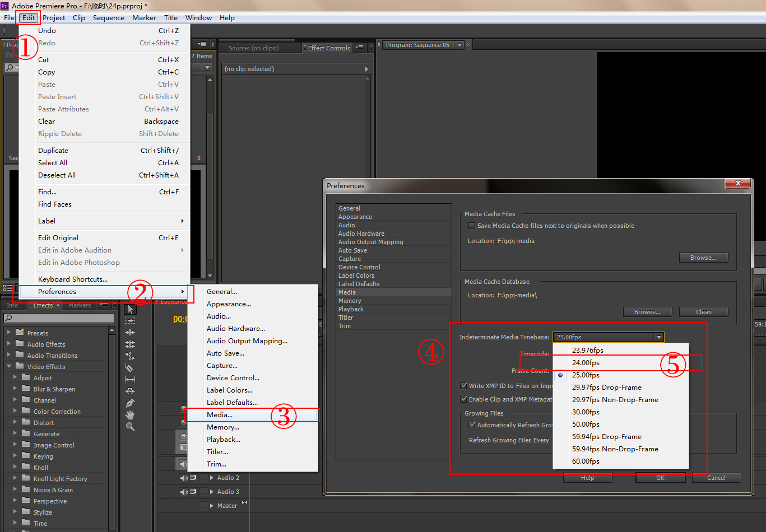The image size is (766, 532).
Task: Click OK in Preferences dialog
Action: coord(661,478)
